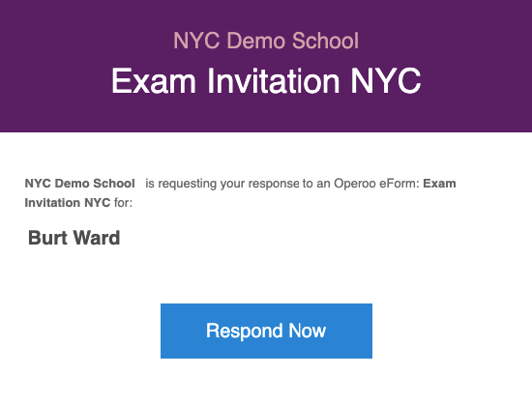
Task: Click the last name Ward
Action: [x=97, y=238]
